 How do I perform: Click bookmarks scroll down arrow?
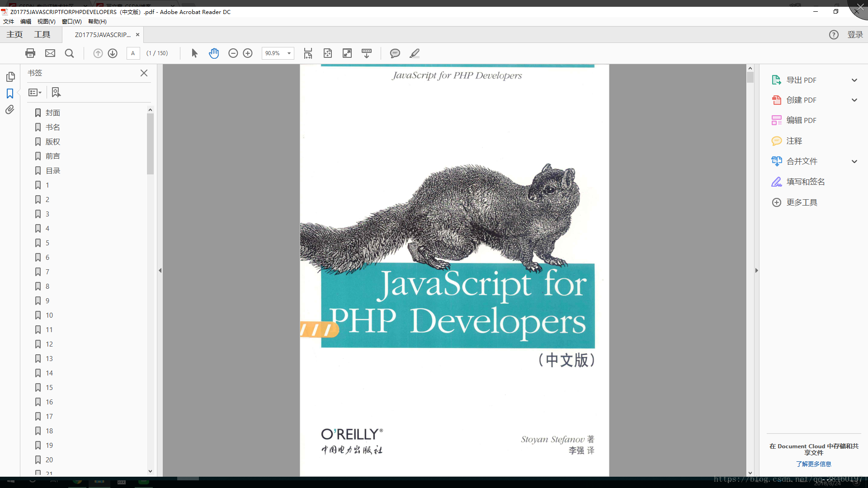pos(150,471)
